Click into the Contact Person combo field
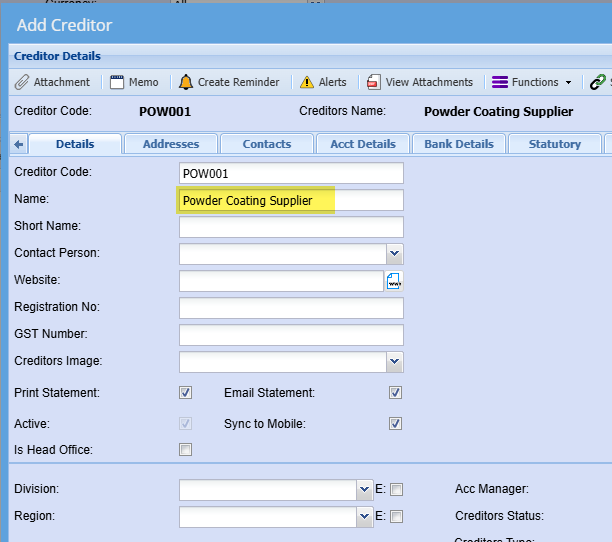The height and width of the screenshot is (542, 612). (x=283, y=254)
